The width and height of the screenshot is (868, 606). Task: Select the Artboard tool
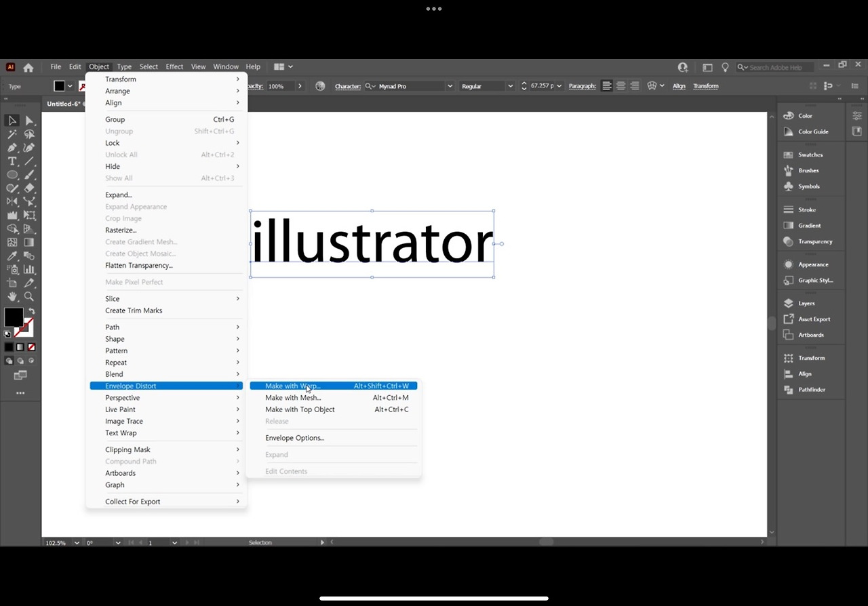[12, 283]
